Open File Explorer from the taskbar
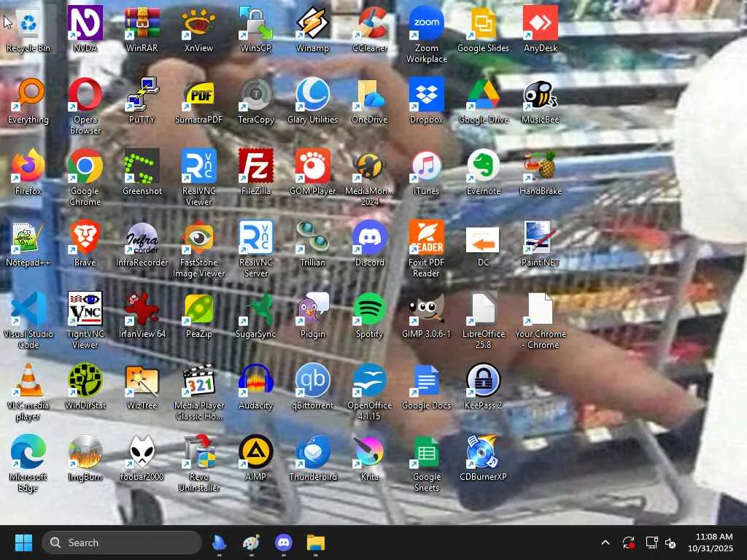Image resolution: width=747 pixels, height=560 pixels. 315,542
